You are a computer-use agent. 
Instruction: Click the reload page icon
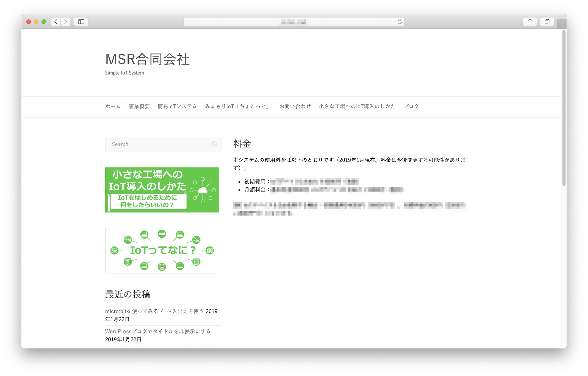400,22
